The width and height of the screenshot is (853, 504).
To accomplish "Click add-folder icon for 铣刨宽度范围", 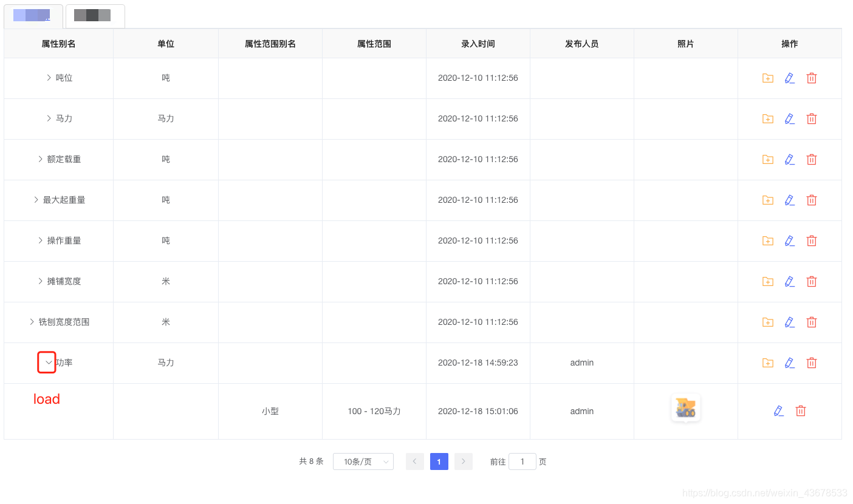I will pos(767,322).
